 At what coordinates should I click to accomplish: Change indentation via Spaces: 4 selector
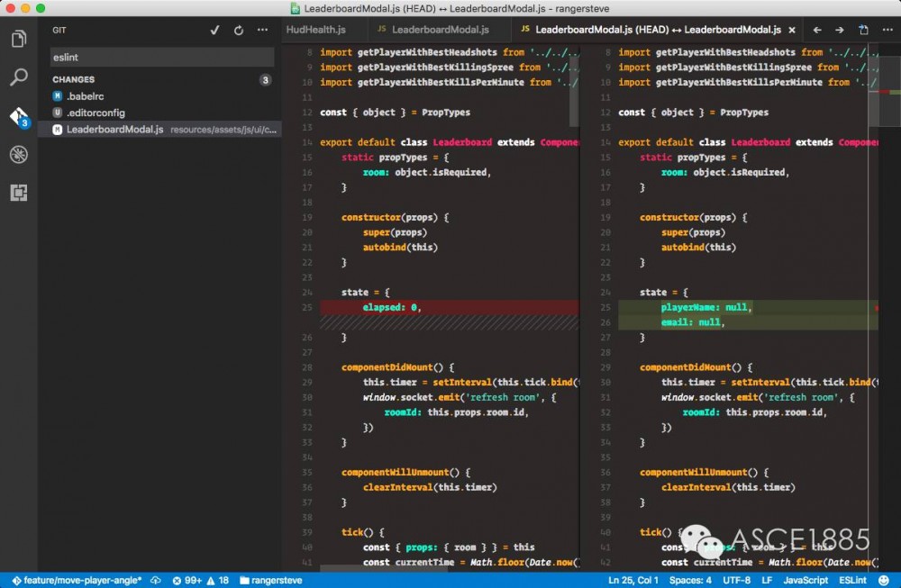(x=690, y=581)
